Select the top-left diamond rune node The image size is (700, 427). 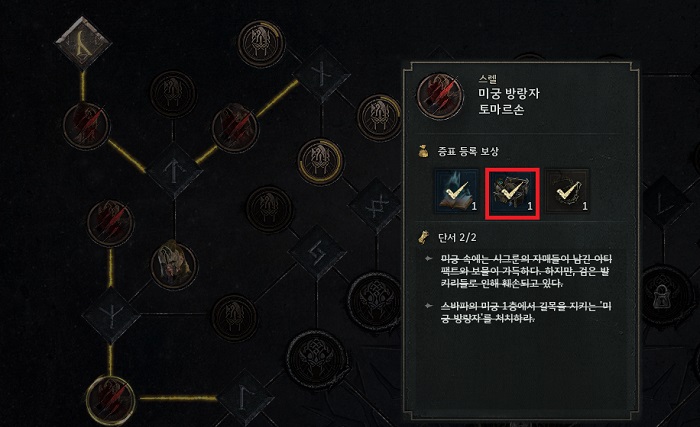coord(83,43)
